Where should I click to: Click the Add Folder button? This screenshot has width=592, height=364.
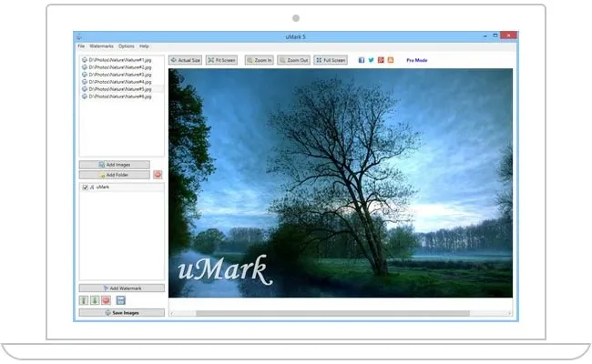pyautogui.click(x=115, y=175)
